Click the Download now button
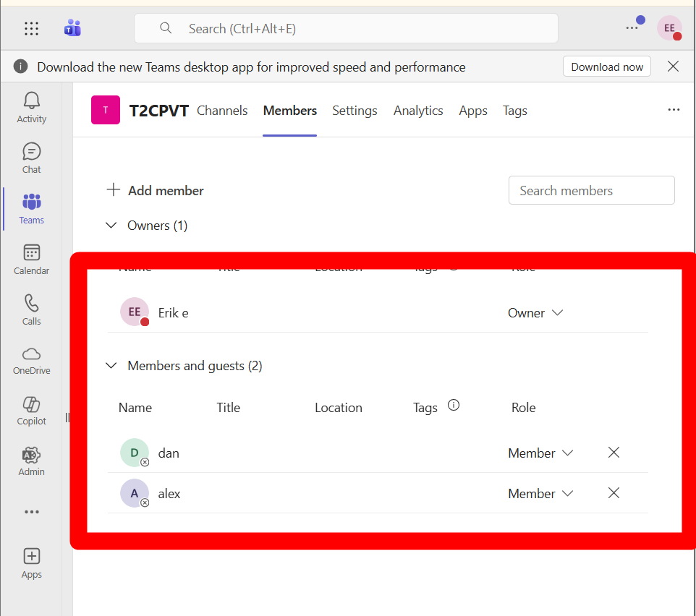This screenshot has width=696, height=616. pyautogui.click(x=606, y=67)
